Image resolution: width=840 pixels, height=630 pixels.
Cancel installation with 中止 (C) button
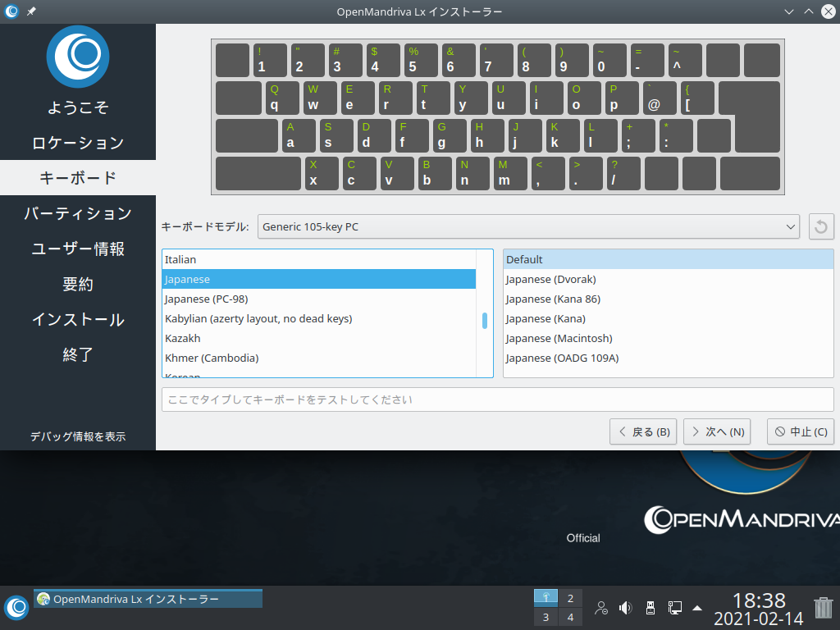[x=801, y=431]
